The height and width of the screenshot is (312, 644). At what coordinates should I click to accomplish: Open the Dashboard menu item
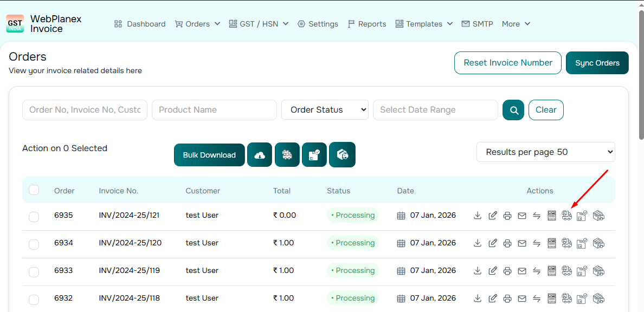(140, 24)
